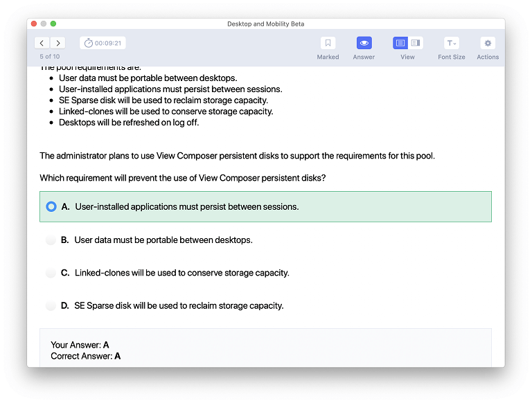Switch to single-pane view icon
532x403 pixels.
click(x=400, y=43)
